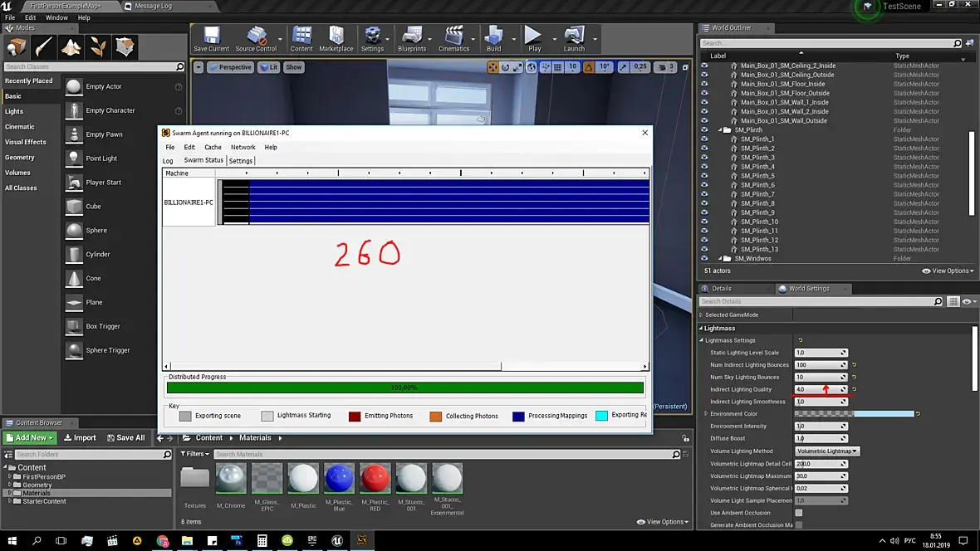Click the Swarm Agent horizontal scrollbar
This screenshot has height=551, width=980.
coord(336,367)
